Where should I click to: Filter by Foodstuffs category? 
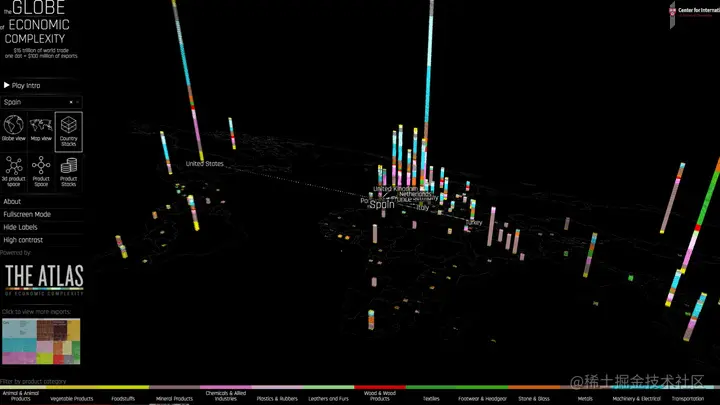(123, 399)
